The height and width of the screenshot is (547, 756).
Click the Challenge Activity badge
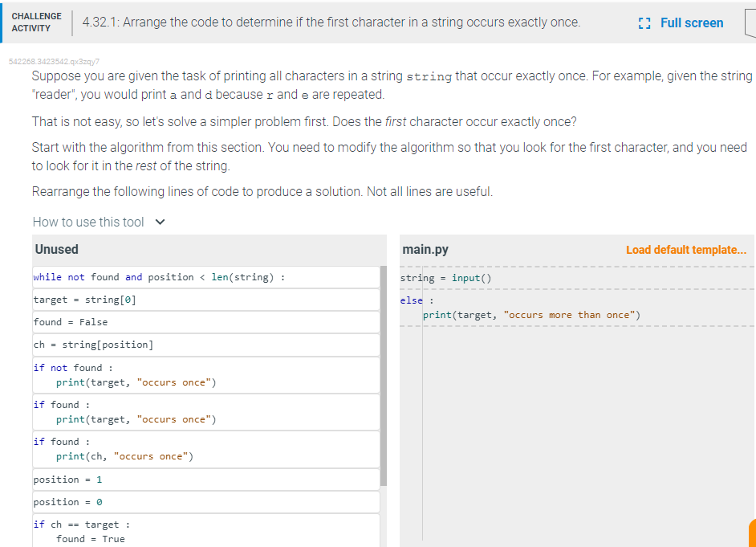tap(36, 22)
